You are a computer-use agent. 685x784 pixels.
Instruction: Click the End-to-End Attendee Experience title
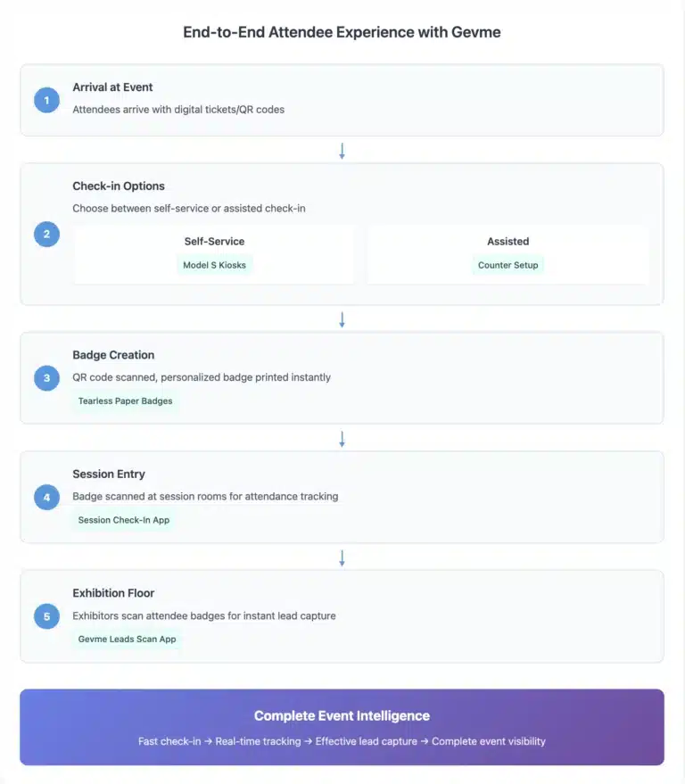tap(342, 32)
